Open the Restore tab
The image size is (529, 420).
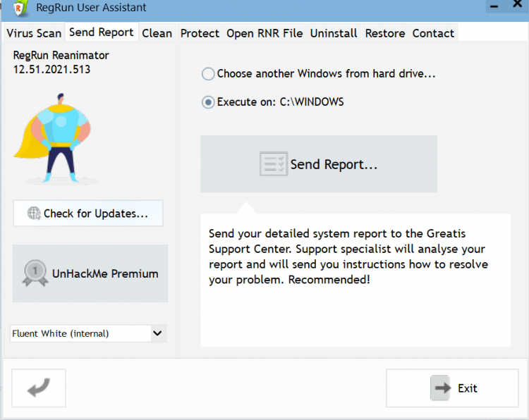point(385,33)
